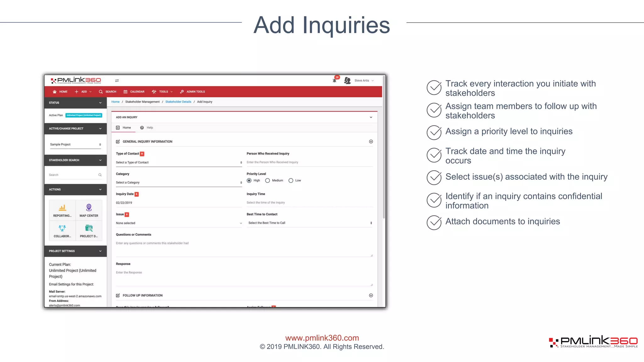Viewport: 644px width, 362px height.
Task: Open the Best Time to Call dropdown
Action: click(x=310, y=223)
